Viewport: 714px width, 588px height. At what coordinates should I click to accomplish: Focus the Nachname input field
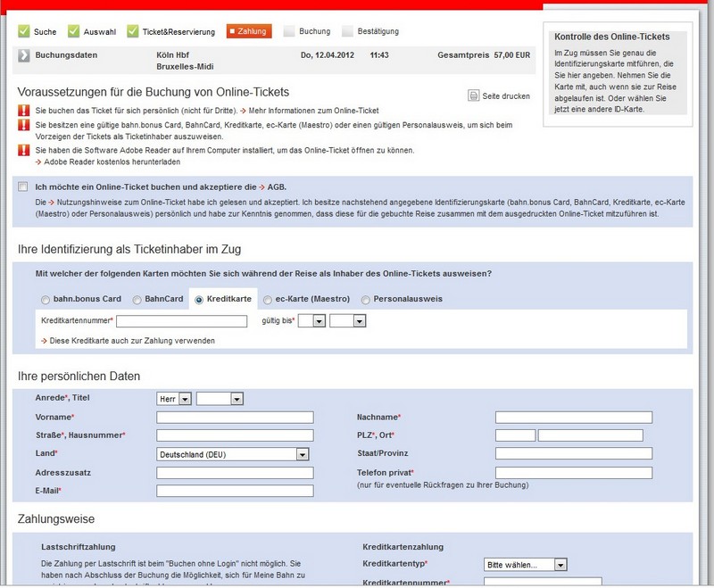[x=574, y=418]
